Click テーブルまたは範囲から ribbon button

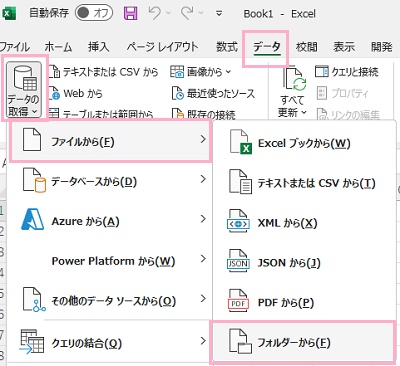(x=101, y=114)
